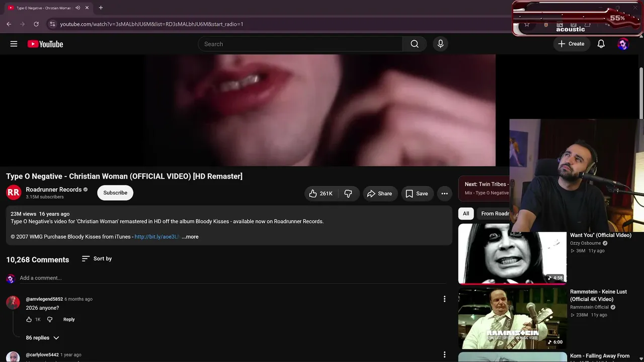Click the "2026 anyone?" comment text
Screen dimensions: 644x362
(x=42, y=308)
